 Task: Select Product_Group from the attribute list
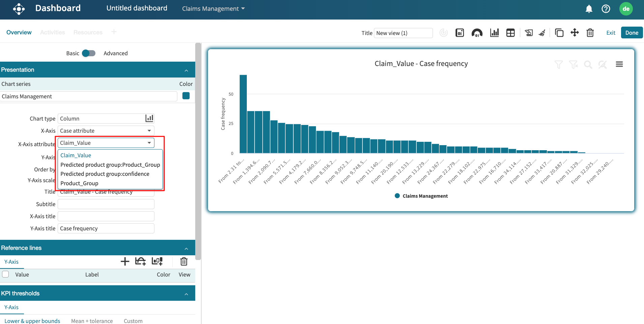click(x=80, y=183)
